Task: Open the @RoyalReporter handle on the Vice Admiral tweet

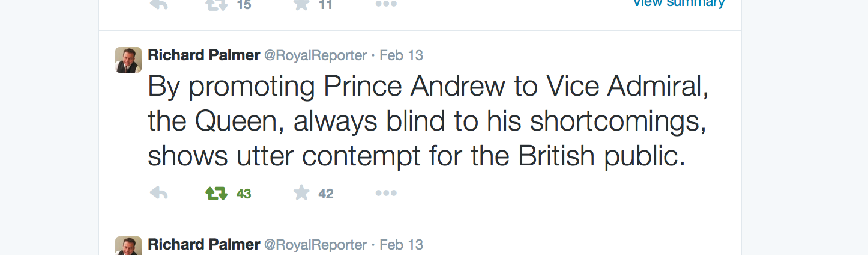Action: pos(315,55)
